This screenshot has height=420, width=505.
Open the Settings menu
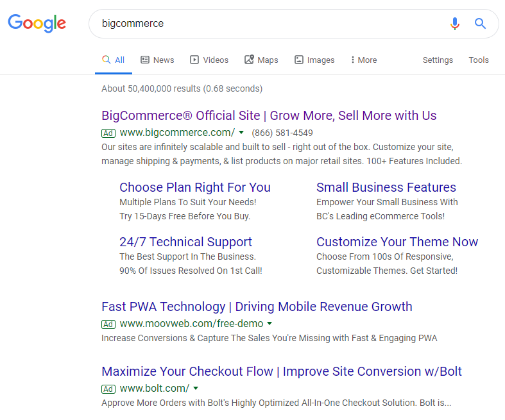[438, 60]
